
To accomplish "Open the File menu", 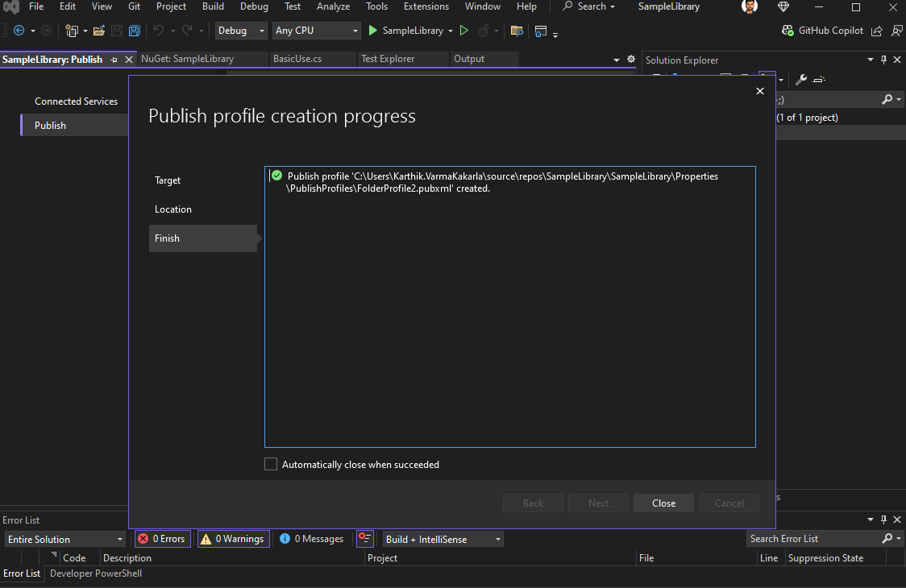I will [36, 6].
